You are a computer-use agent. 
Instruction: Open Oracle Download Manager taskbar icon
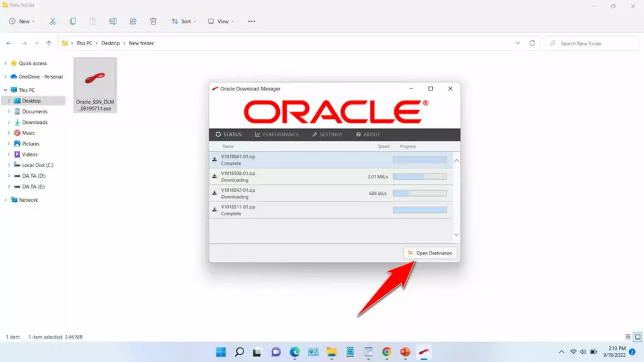coord(423,352)
